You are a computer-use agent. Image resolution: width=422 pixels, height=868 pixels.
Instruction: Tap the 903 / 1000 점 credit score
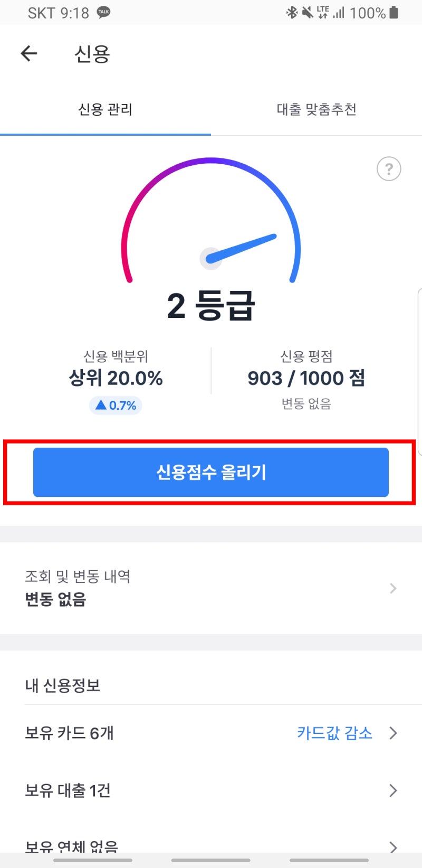(306, 378)
